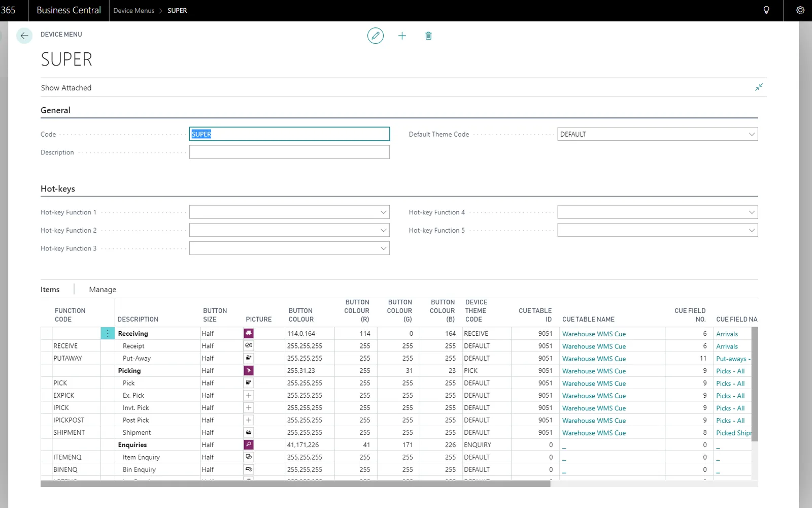This screenshot has width=812, height=508.
Task: Open the Hot-key Function 4 dropdown
Action: (752, 212)
